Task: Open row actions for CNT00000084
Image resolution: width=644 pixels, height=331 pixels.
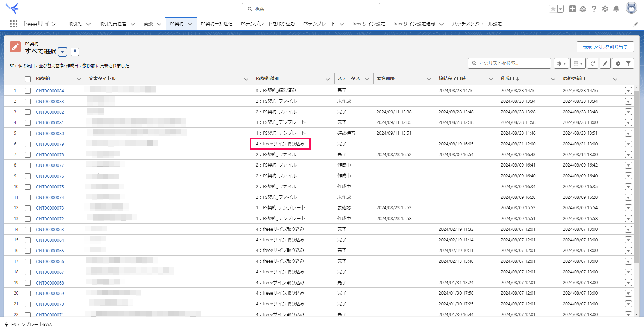Action: [628, 91]
